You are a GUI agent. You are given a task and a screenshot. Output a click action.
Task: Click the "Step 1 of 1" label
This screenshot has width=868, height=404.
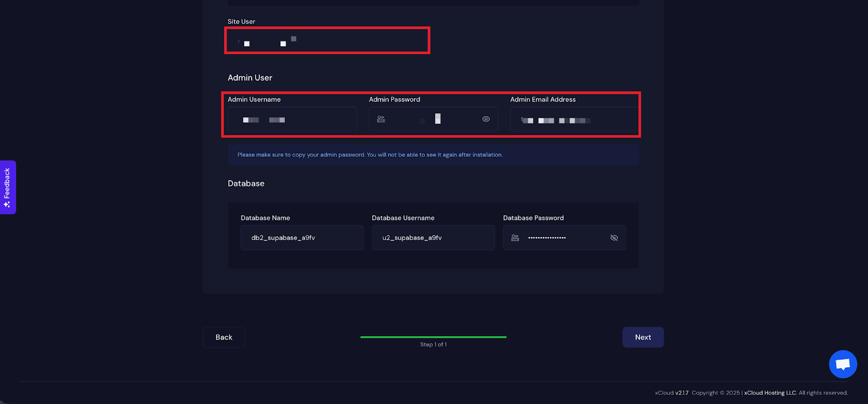(433, 345)
